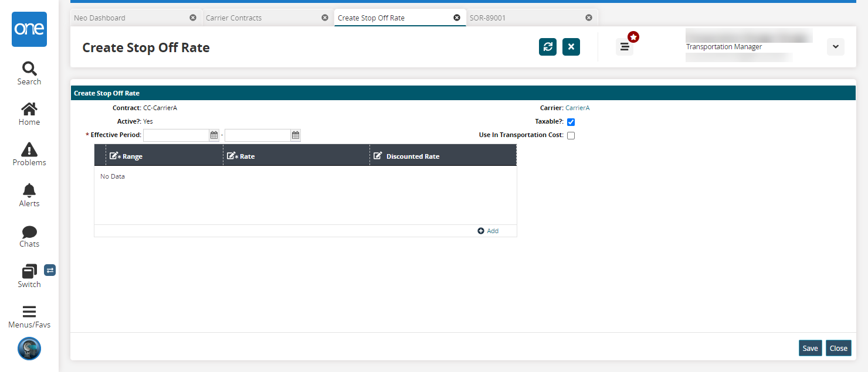Open start date calendar picker
Screen dimensions: 868x372
[214, 135]
